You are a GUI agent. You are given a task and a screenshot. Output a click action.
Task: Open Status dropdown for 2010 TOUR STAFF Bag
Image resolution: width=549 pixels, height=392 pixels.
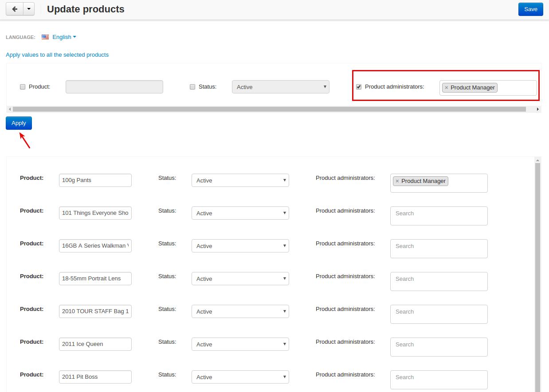(240, 311)
